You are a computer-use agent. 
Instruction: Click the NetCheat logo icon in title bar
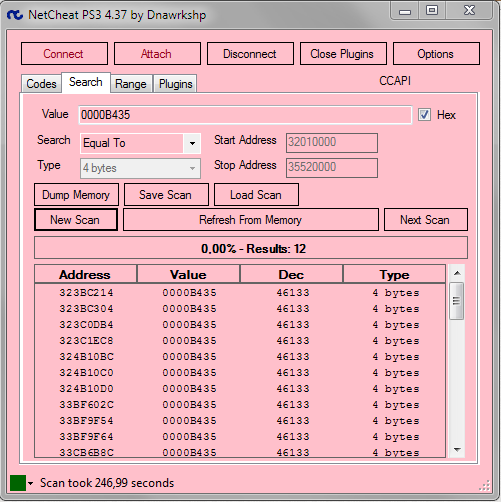click(15, 15)
